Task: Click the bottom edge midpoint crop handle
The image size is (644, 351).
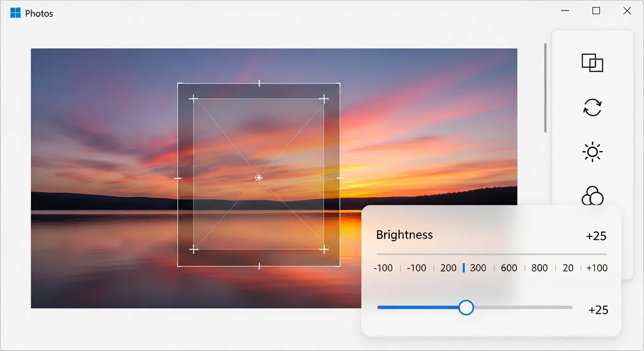Action: pyautogui.click(x=259, y=266)
